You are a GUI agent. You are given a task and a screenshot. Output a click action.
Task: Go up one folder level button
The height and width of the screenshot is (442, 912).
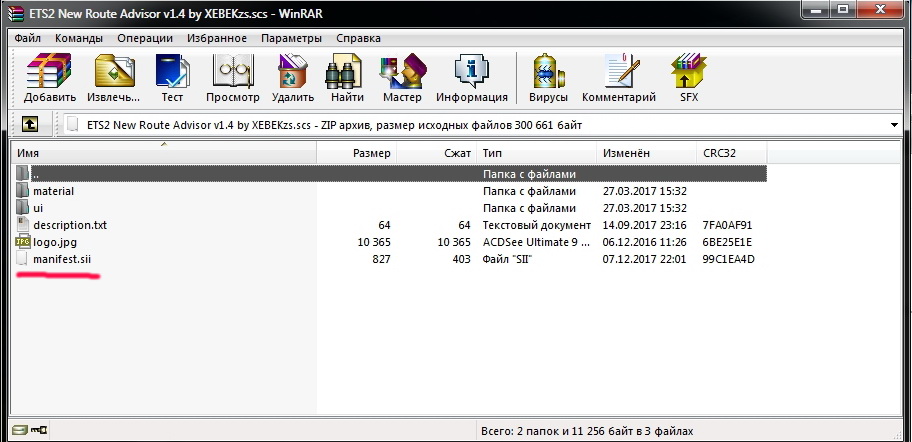(x=30, y=125)
